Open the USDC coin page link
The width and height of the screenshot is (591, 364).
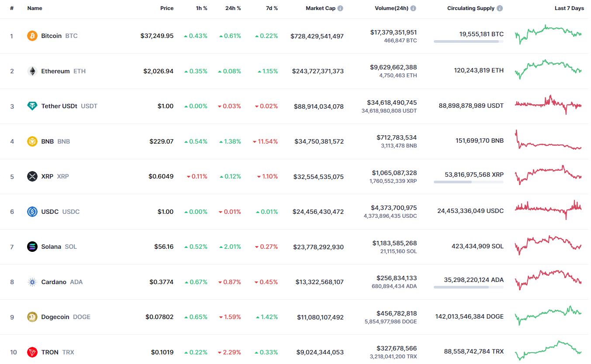(50, 212)
